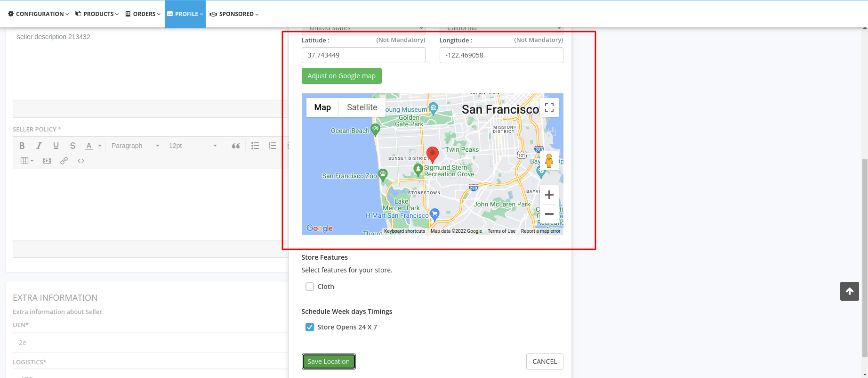Open the Paragraph format dropdown
Viewport: 868px width, 378px height.
(x=136, y=146)
